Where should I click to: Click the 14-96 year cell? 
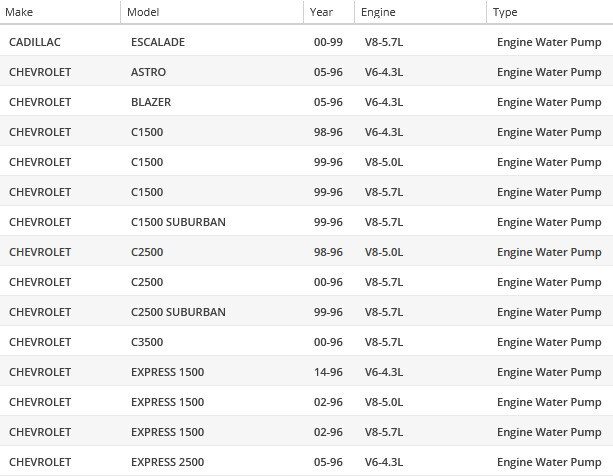click(x=327, y=372)
